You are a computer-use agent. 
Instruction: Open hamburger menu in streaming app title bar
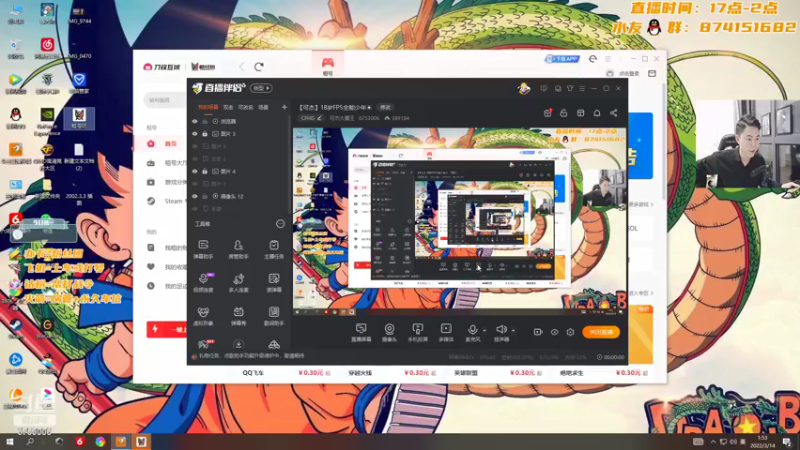[582, 88]
